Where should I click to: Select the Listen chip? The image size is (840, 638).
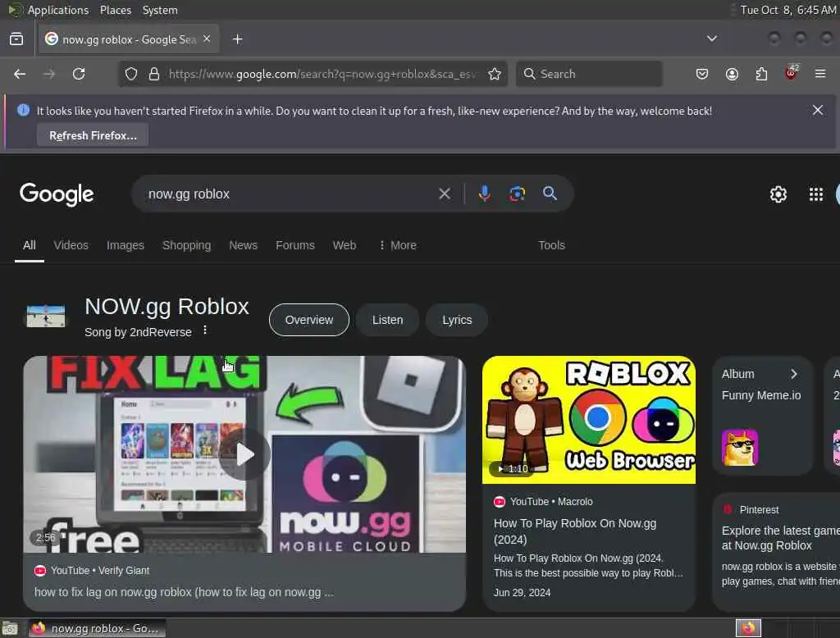(x=387, y=320)
